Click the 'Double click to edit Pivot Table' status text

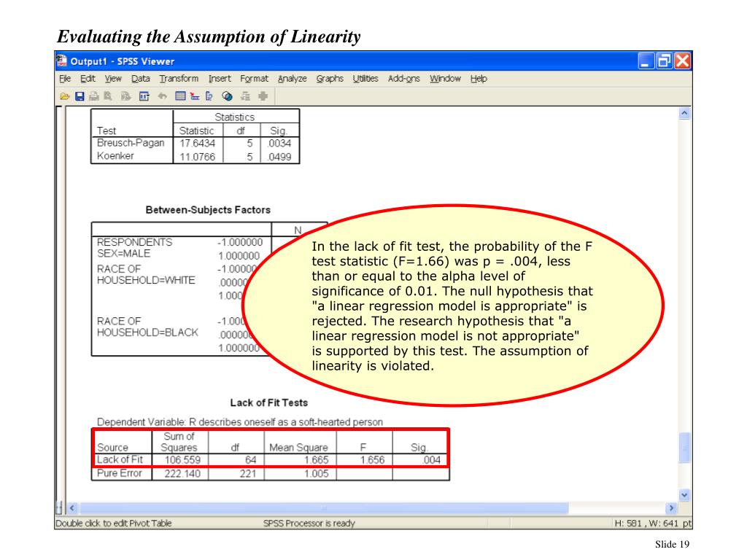click(113, 524)
